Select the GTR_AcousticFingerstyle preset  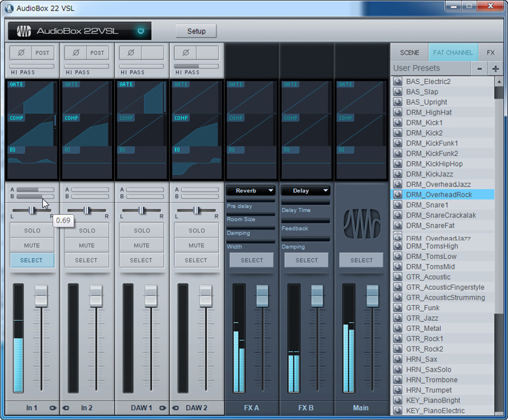[x=443, y=287]
